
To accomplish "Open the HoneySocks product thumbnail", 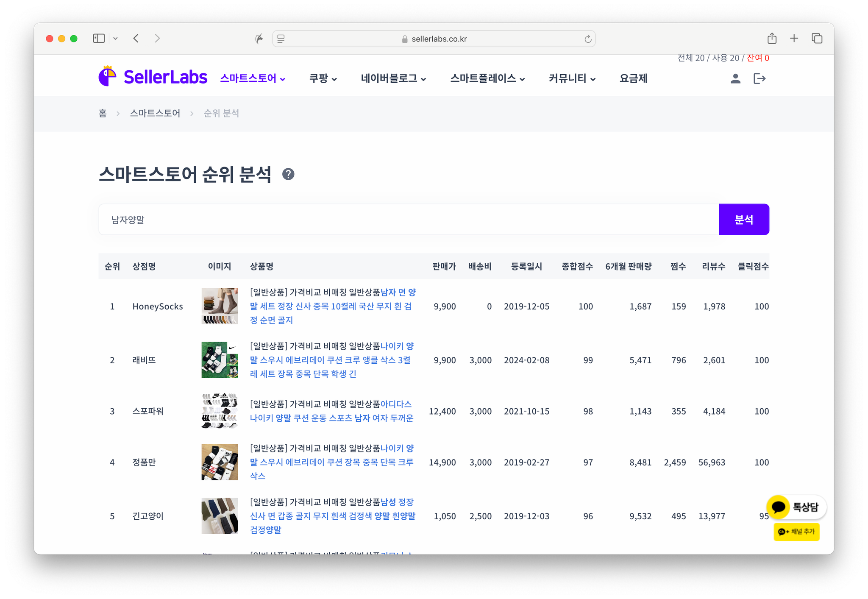I will tap(220, 306).
